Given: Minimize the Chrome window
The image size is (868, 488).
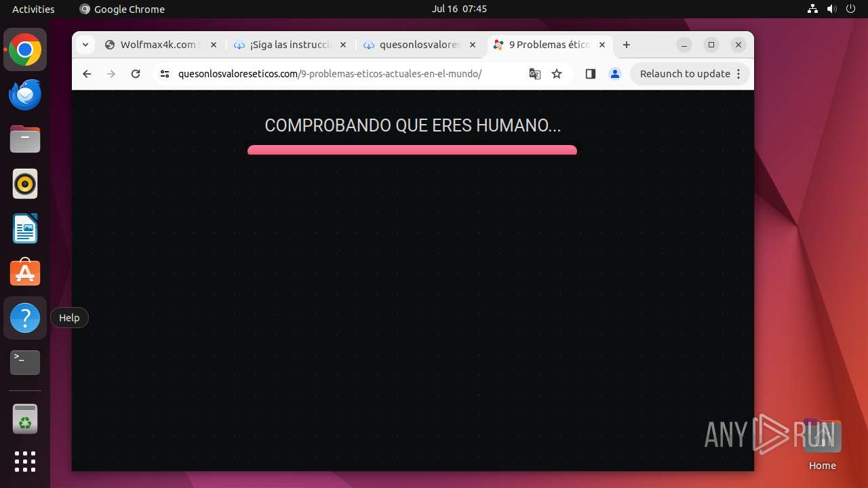Looking at the screenshot, I should 685,45.
